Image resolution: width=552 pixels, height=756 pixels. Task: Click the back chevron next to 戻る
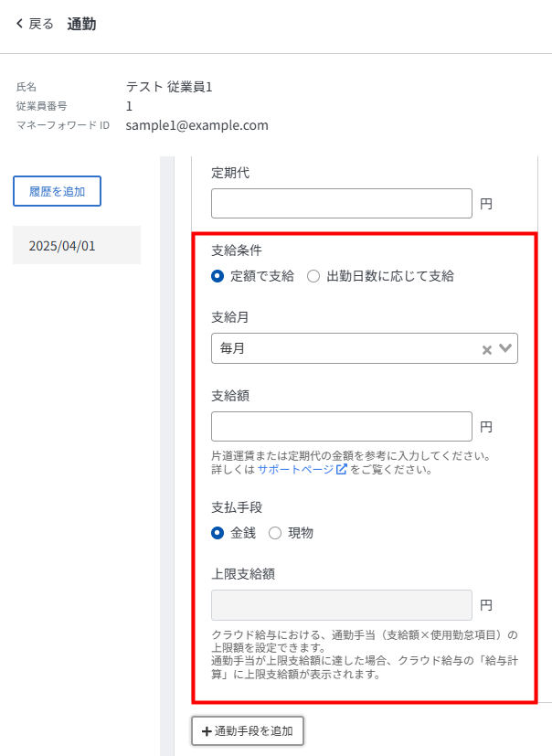coord(19,24)
